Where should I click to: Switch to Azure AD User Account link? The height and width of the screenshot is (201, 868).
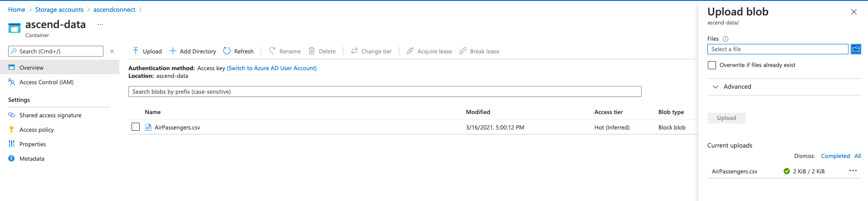click(272, 68)
